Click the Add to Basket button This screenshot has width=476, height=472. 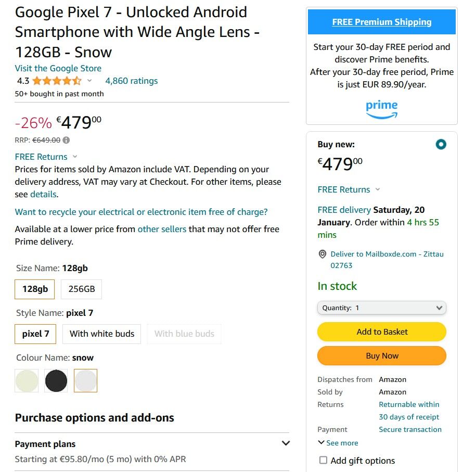point(381,331)
